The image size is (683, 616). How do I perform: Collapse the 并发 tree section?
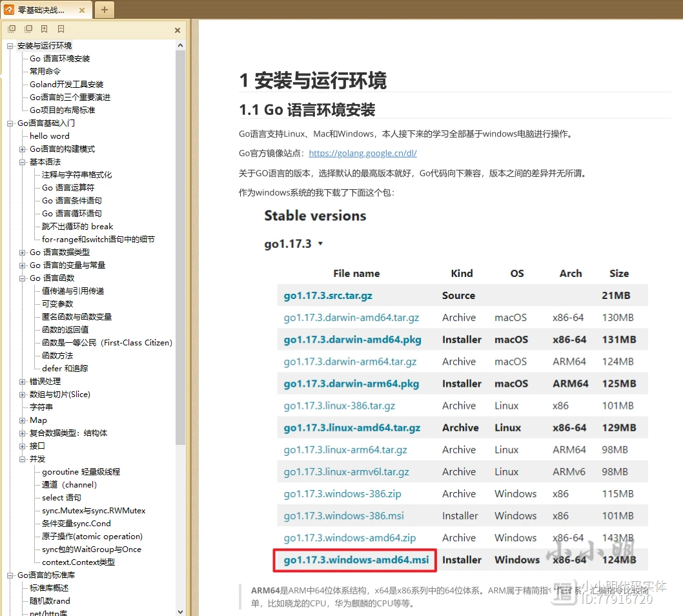click(x=23, y=459)
